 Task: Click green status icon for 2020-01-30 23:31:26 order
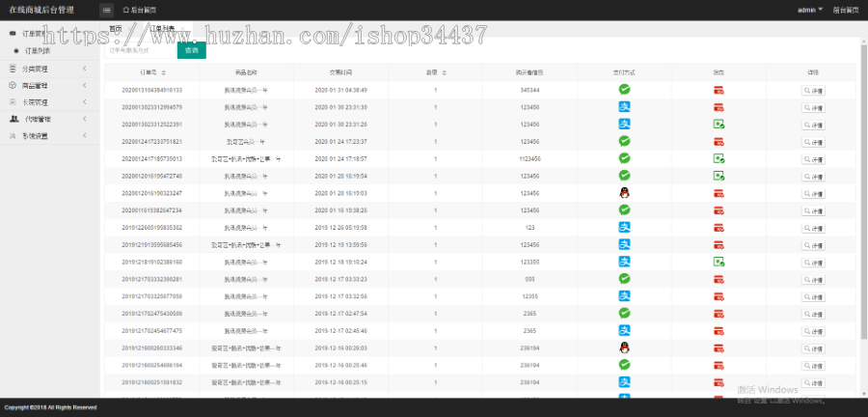pos(719,125)
